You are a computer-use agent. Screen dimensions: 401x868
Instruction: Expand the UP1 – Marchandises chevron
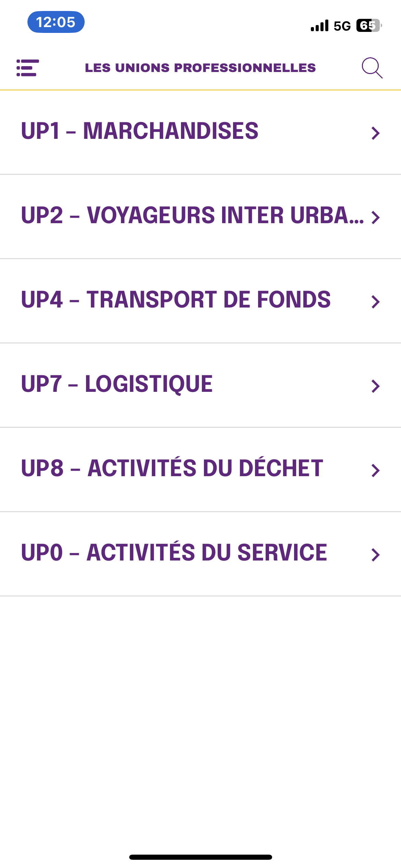tap(376, 133)
